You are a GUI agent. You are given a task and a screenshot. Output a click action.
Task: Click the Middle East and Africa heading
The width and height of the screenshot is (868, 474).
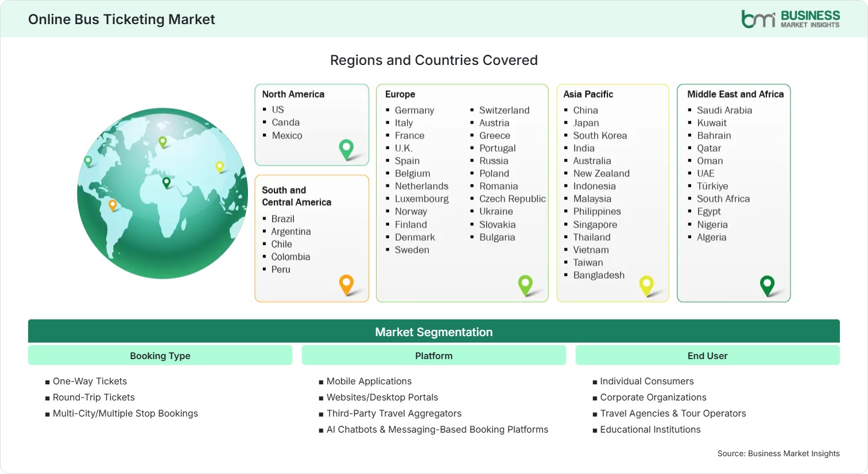tap(735, 94)
